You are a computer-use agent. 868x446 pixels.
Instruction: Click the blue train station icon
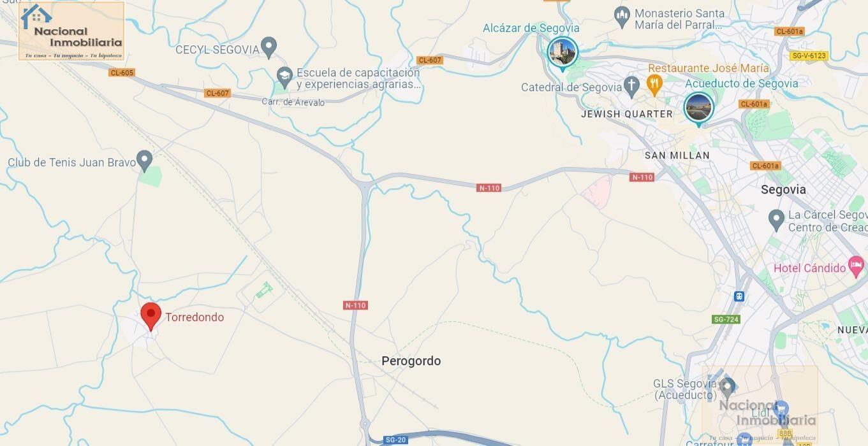pos(739,296)
